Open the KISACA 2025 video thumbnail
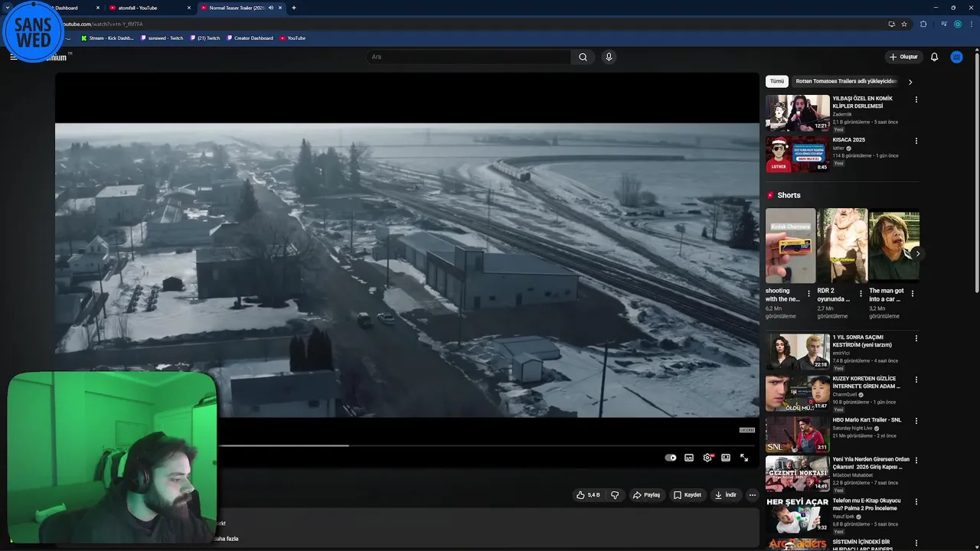Image resolution: width=980 pixels, height=551 pixels. tap(798, 154)
